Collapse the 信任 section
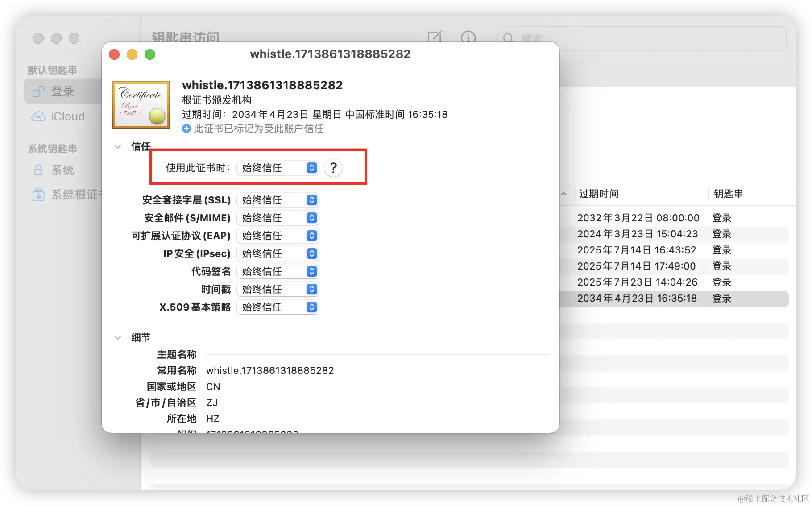812x506 pixels. pos(118,146)
